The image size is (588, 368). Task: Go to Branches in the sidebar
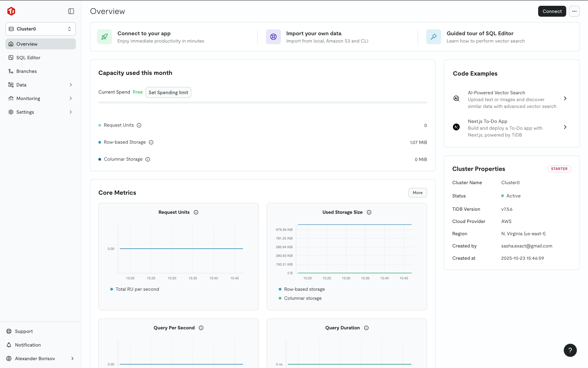[26, 71]
